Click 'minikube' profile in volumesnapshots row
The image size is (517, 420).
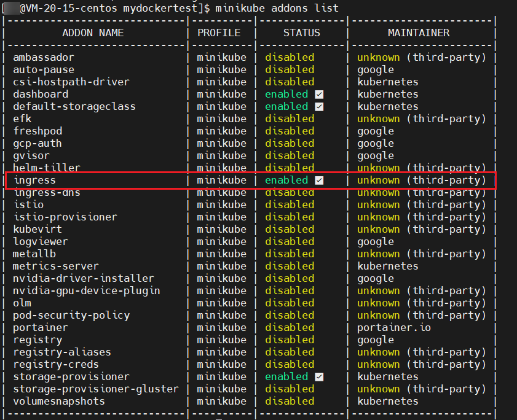coord(221,401)
